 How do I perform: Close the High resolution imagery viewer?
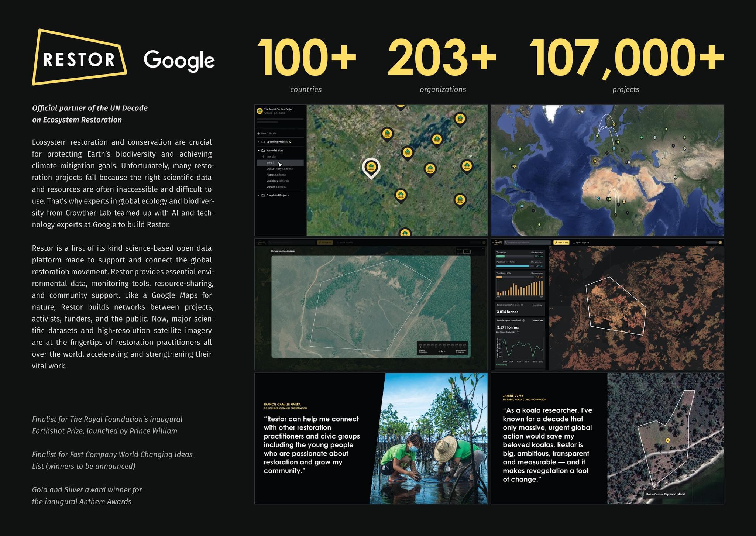[467, 252]
